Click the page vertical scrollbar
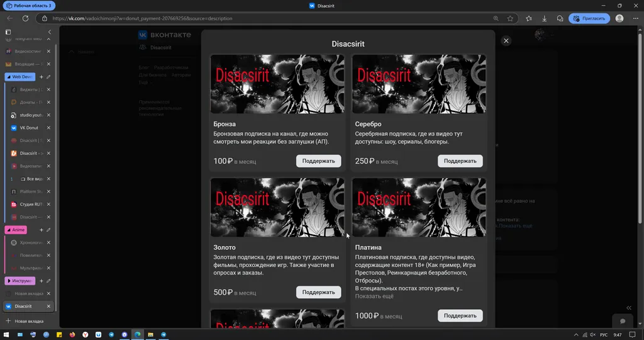Image resolution: width=644 pixels, height=340 pixels. pyautogui.click(x=640, y=127)
